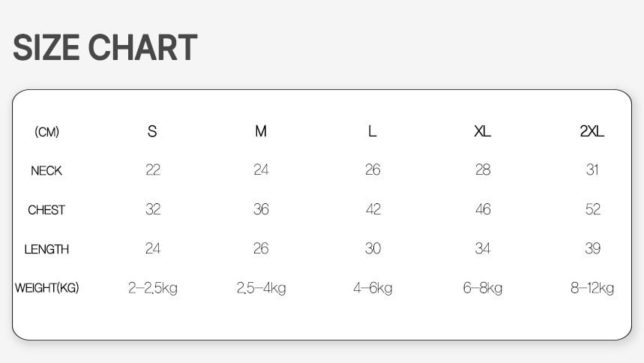Select the NECK row label
Screen dimensions: 644x363
[46, 171]
